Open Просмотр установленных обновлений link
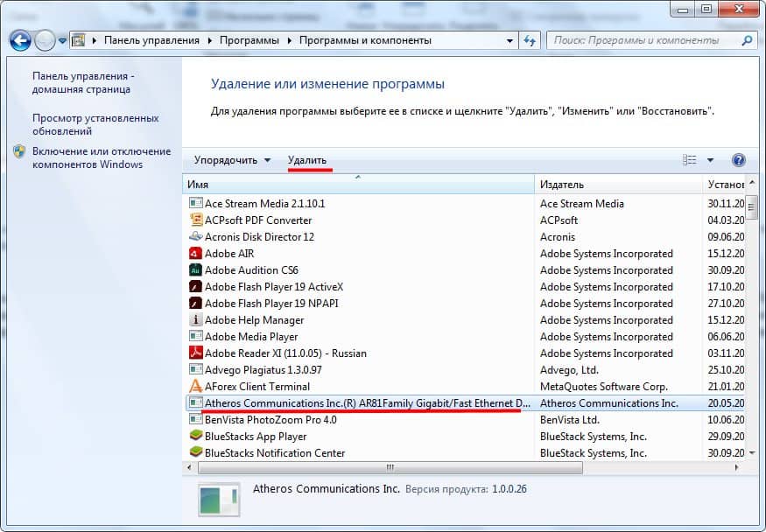The image size is (766, 532). [x=95, y=124]
